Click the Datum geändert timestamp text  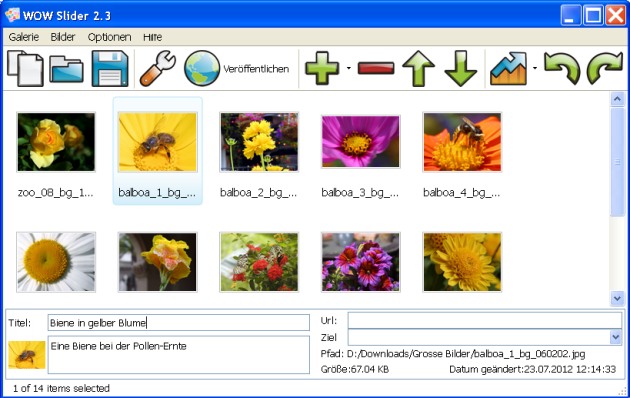532,369
